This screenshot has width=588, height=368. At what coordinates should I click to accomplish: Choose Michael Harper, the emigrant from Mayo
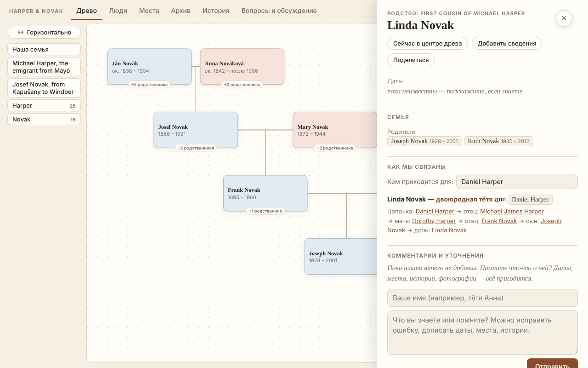click(x=44, y=67)
